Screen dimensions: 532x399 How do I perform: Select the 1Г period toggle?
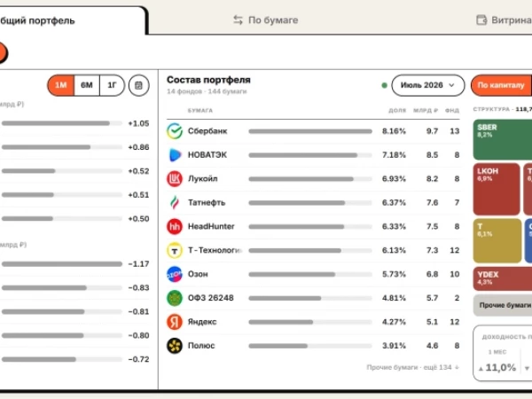[112, 85]
